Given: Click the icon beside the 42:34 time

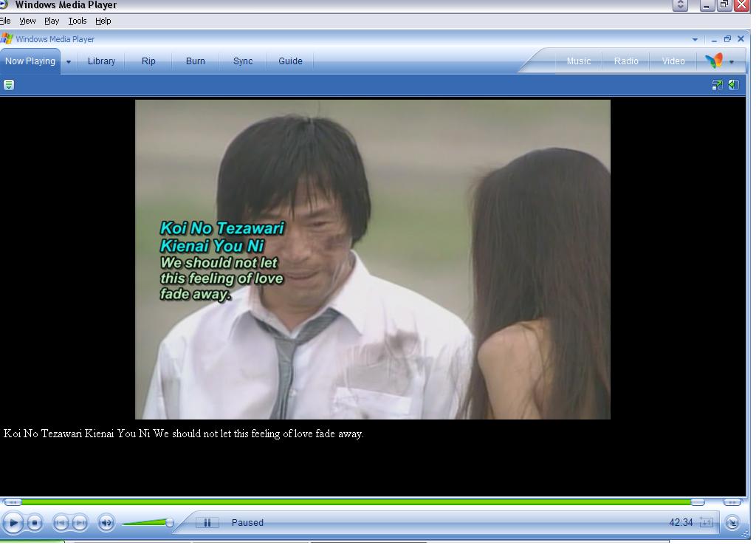Looking at the screenshot, I should point(706,522).
